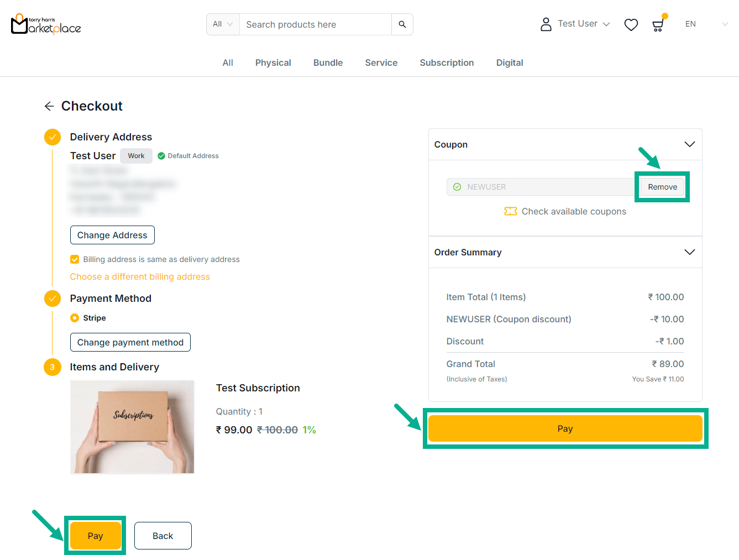The height and width of the screenshot is (560, 739).
Task: Click the coupon ticket icon
Action: pos(510,211)
